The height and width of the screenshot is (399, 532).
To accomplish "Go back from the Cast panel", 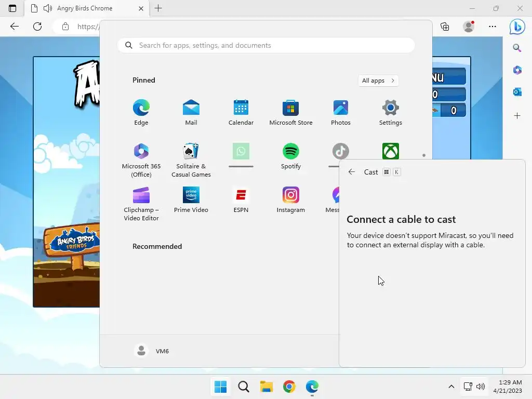I will point(352,172).
